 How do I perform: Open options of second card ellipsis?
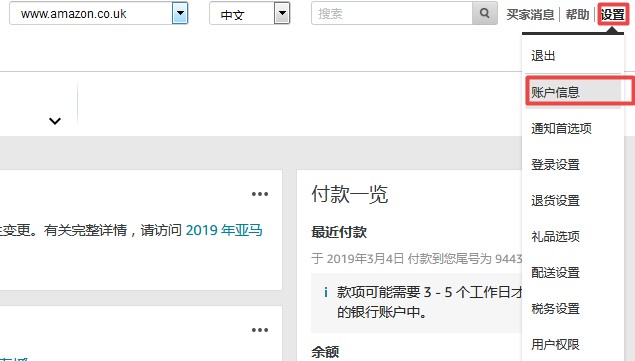(260, 330)
